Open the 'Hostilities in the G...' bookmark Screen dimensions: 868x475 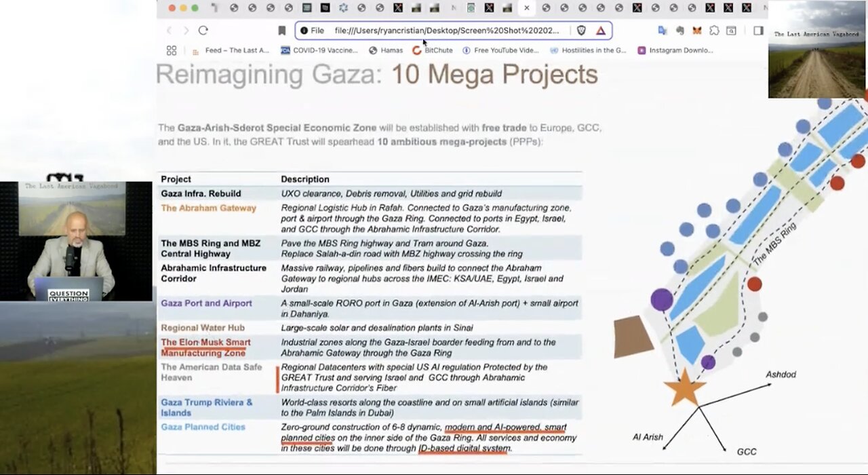(x=588, y=50)
